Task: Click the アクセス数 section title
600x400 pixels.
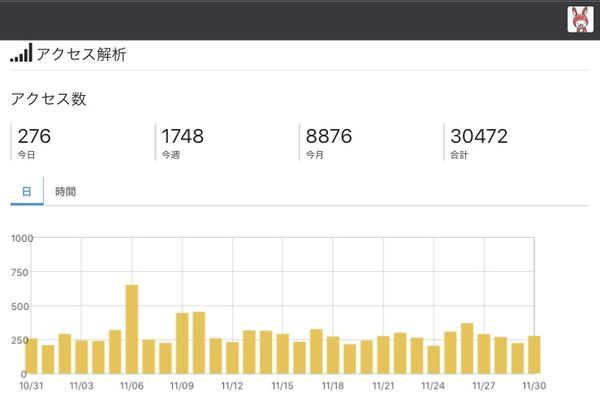Action: coord(49,99)
